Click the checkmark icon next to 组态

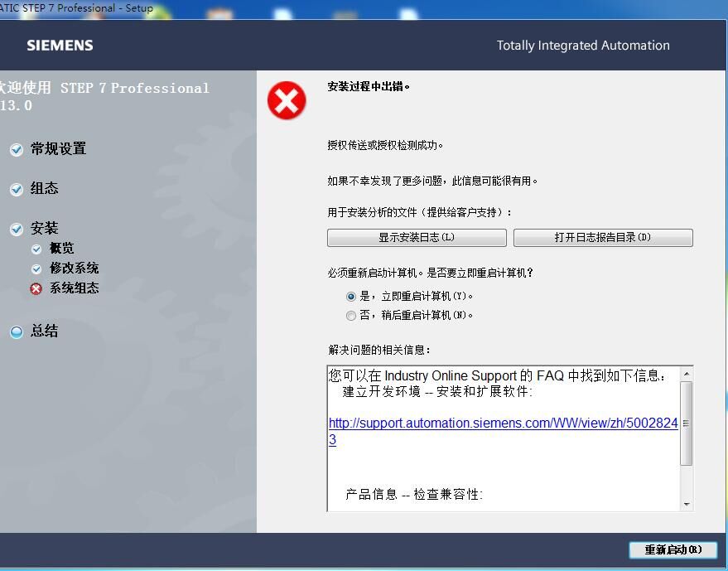(17, 189)
